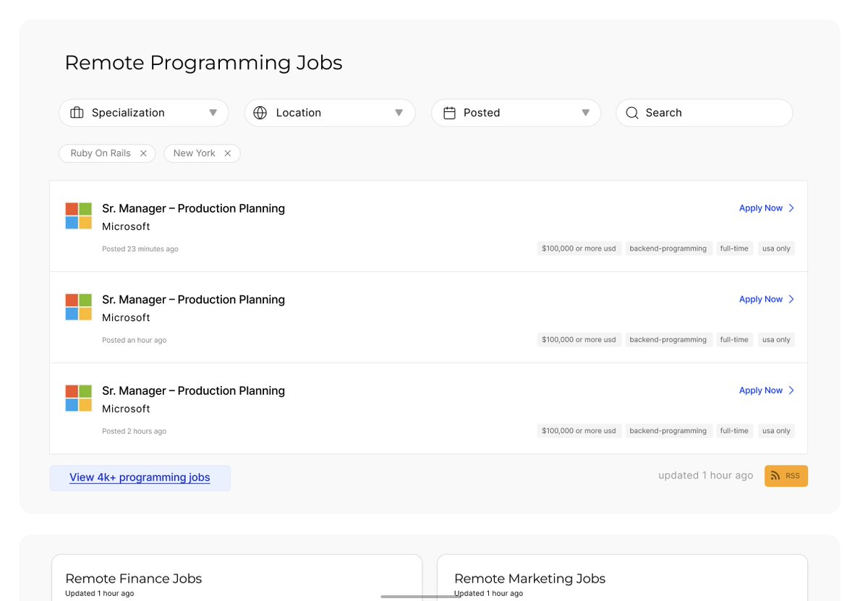Screen dimensions: 868x601
Task: Click full-time tag, job posted an hour ago
Action: [x=734, y=340]
